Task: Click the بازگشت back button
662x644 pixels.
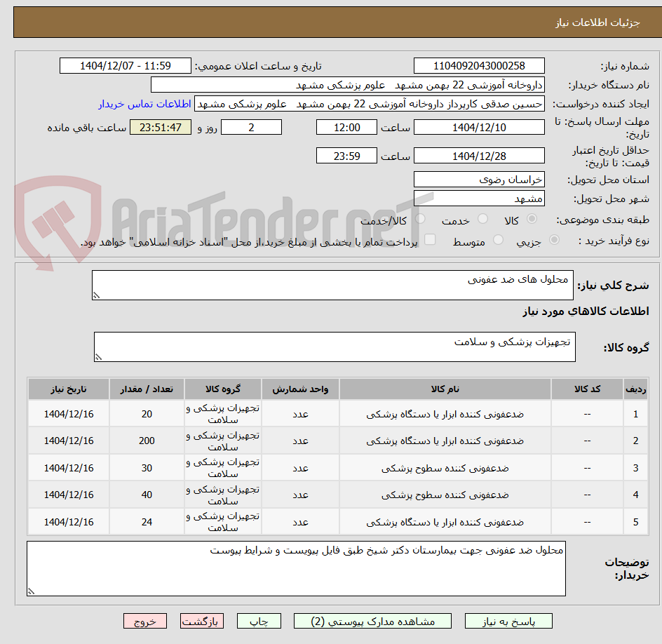Action: [202, 621]
